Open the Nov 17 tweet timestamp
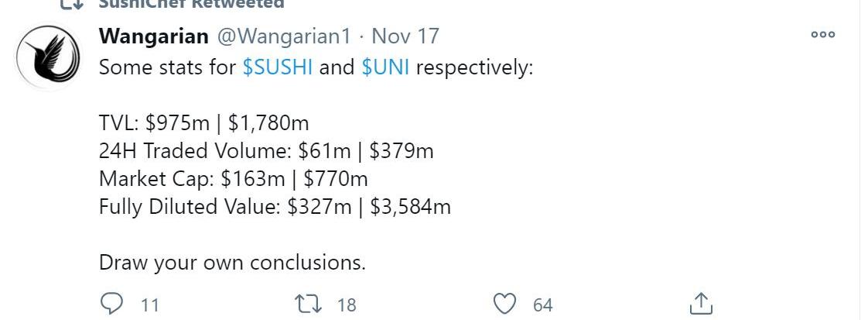This screenshot has width=868, height=320. point(405,36)
